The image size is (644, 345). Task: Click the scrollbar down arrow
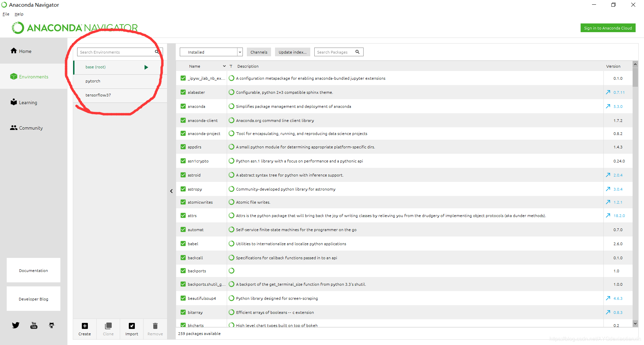tap(635, 323)
